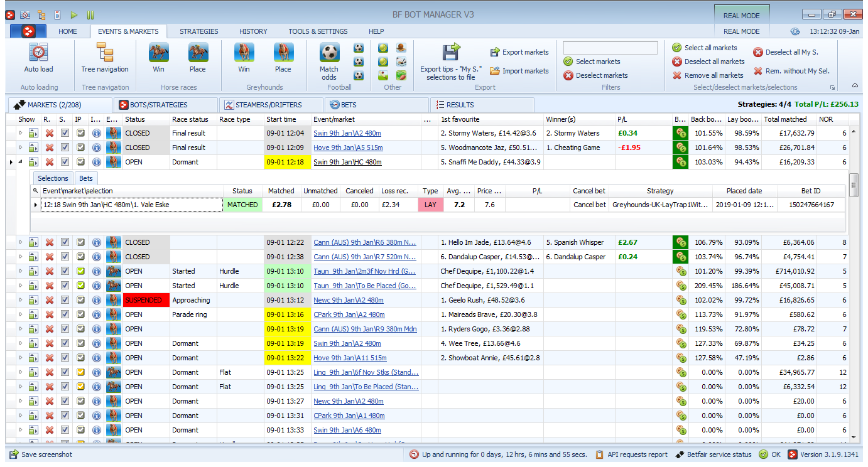Open the STRATEGIES ribbon tab
This screenshot has width=868, height=467.
(199, 31)
